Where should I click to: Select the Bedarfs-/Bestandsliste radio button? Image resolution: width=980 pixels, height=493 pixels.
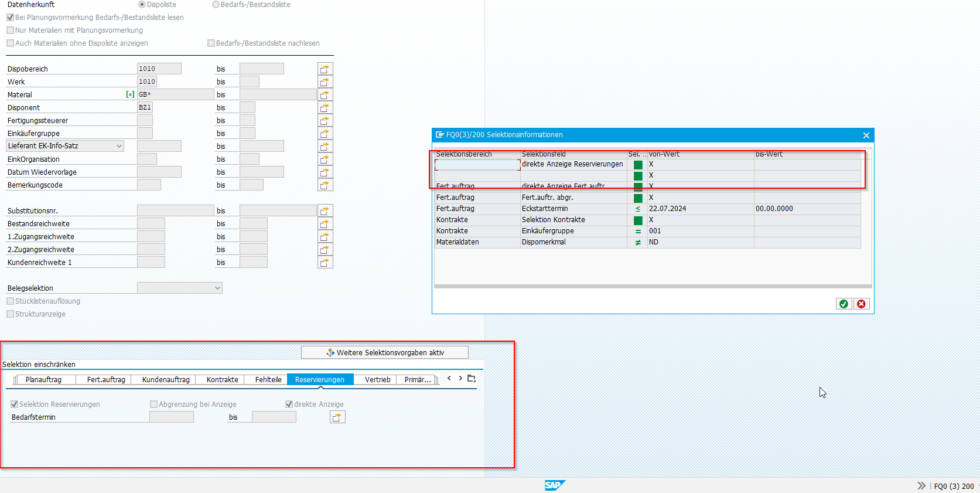[x=216, y=5]
